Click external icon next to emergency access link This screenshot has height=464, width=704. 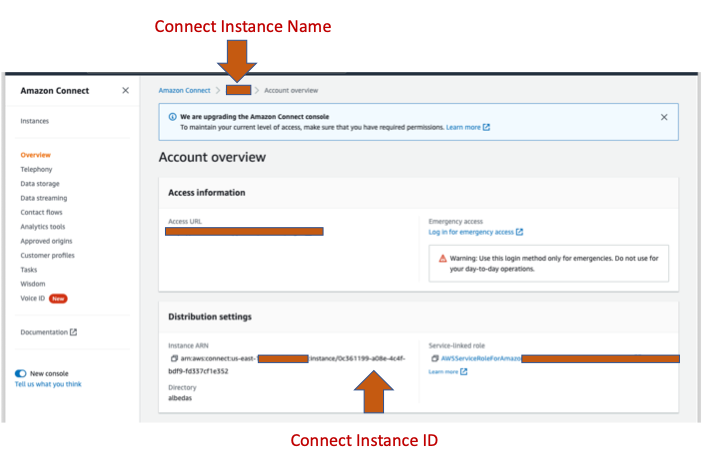tap(519, 232)
